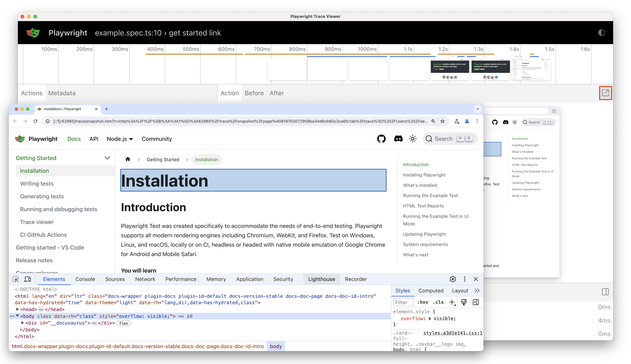
Task: Toggle the color scheme icon in Trace Viewer header
Action: tap(601, 33)
